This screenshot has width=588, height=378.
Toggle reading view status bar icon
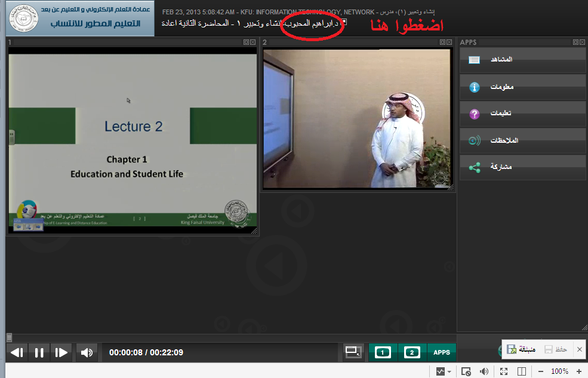(x=522, y=371)
